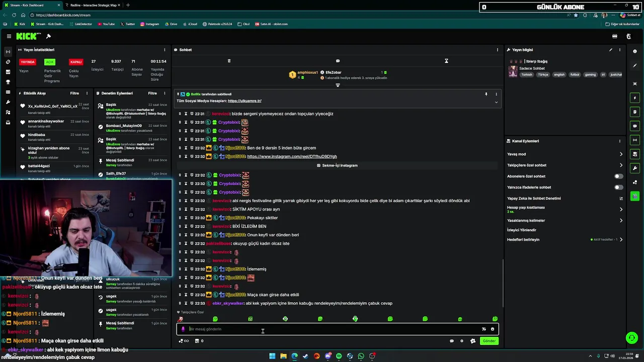Click Filtre in Etkinlik Akışı panel
644x362 pixels.
click(x=74, y=93)
